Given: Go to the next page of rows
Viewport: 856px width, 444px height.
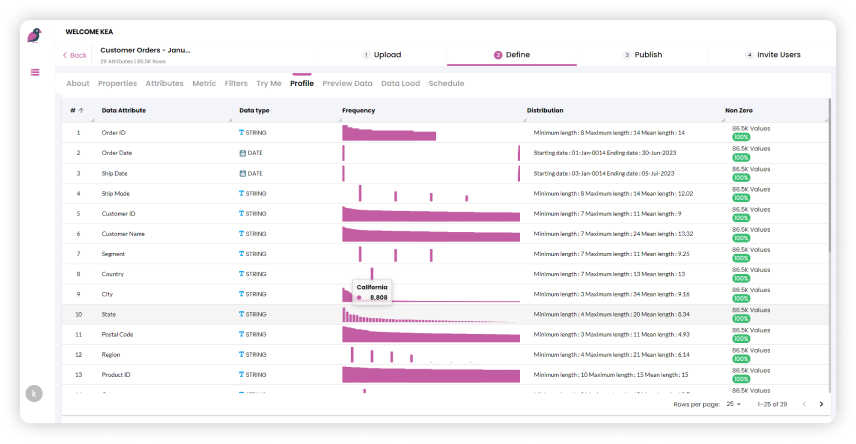Looking at the screenshot, I should [821, 404].
